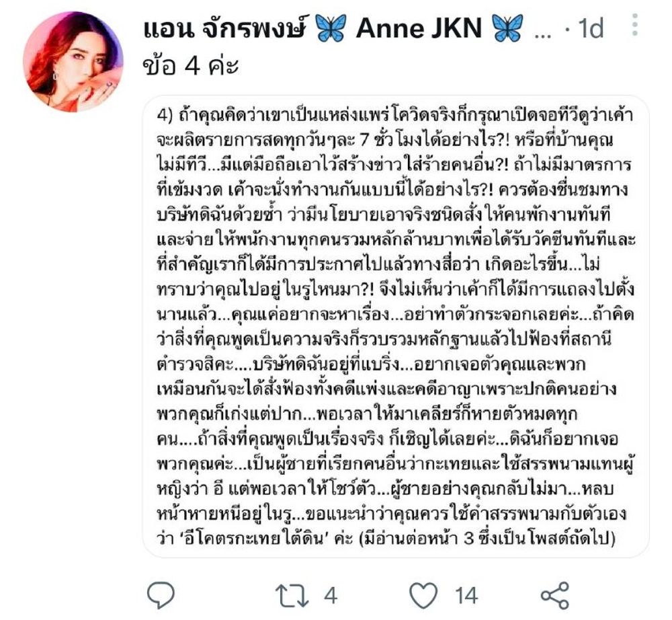Click the second blue butterfly after JKN
Screen dimensions: 672x620
(x=508, y=28)
